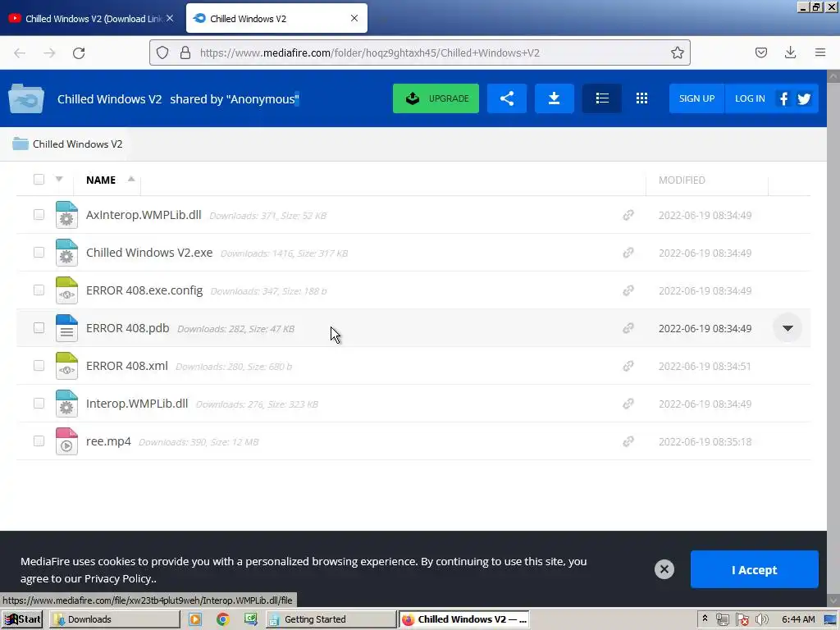Check the box for ERROR 408.xml
The image size is (840, 630).
coord(39,365)
